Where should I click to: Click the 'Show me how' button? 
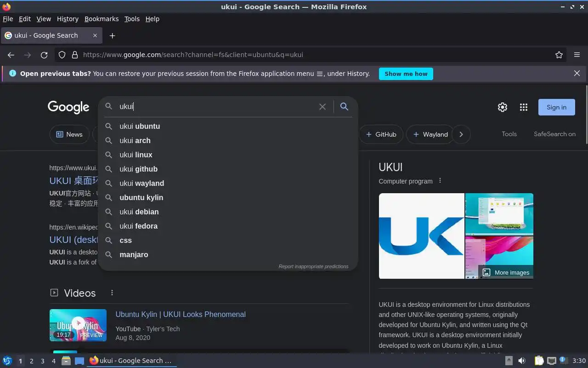click(406, 74)
